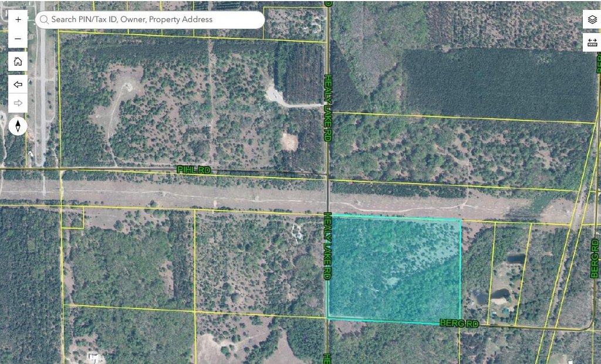
Task: Open the map layers panel
Action: (x=592, y=19)
